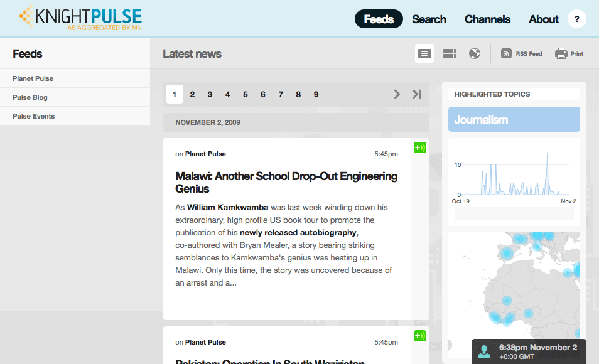Click the printer icon

tap(561, 53)
